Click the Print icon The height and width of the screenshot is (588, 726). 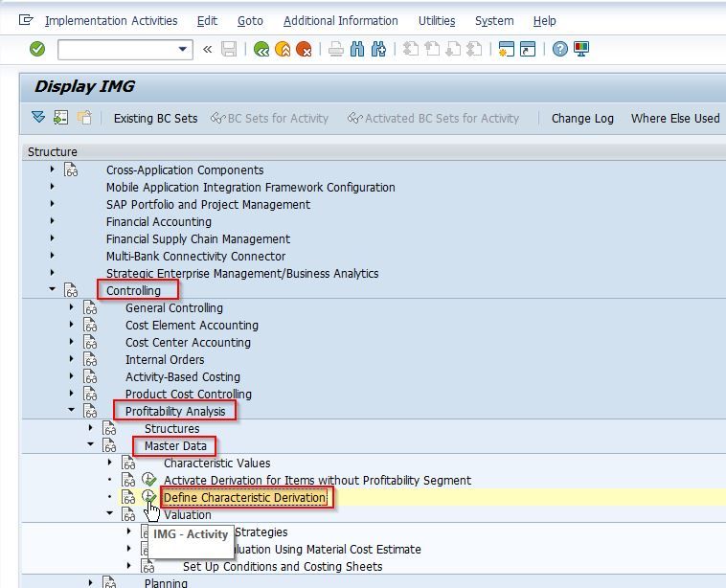[x=335, y=49]
